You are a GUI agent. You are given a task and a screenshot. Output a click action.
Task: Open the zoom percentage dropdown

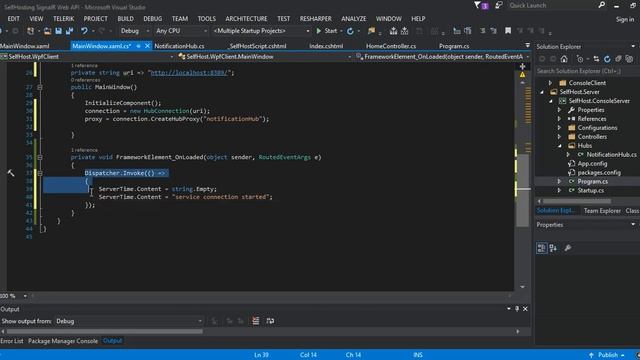click(x=25, y=296)
